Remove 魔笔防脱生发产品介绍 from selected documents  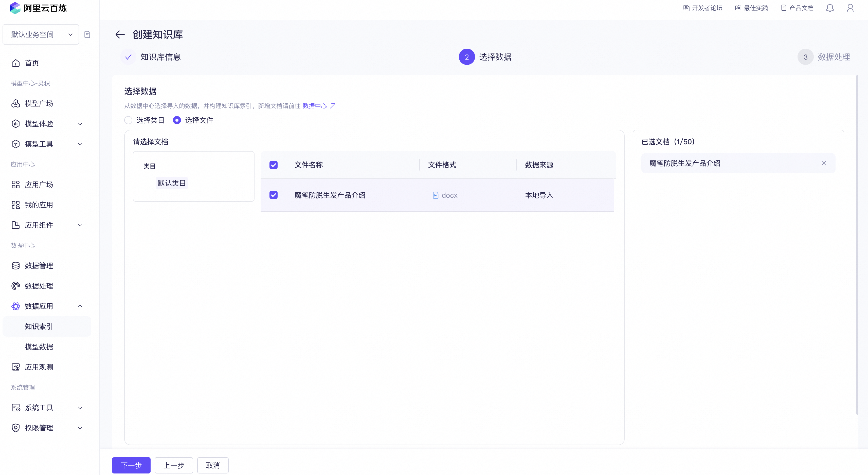point(824,163)
